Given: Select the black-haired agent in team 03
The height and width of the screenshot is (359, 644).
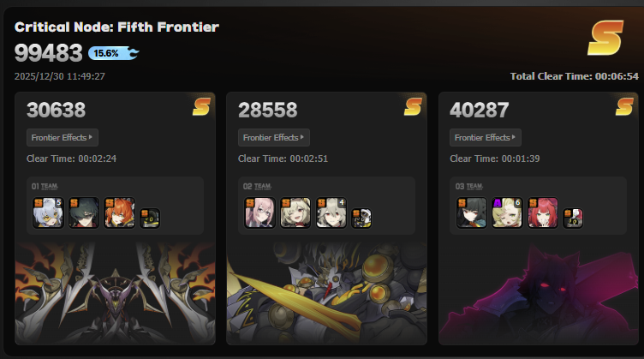Looking at the screenshot, I should click(472, 212).
